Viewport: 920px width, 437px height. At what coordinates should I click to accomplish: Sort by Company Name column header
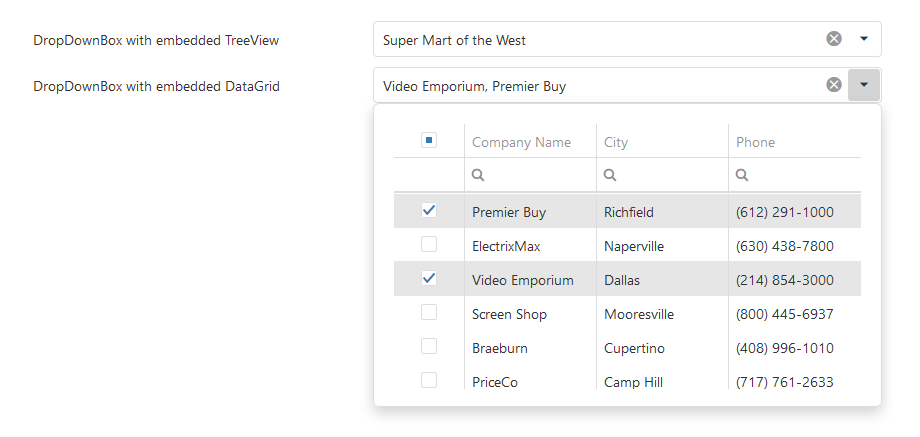521,142
